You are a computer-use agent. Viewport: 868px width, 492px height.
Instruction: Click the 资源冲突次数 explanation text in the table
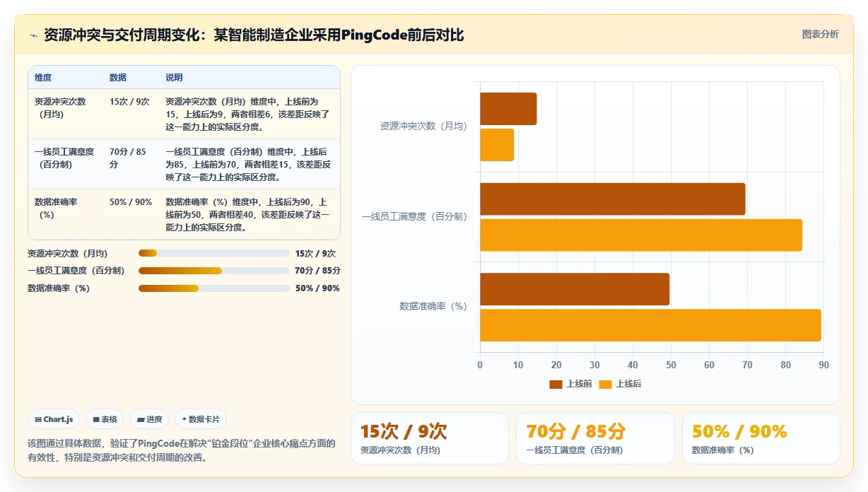(x=247, y=115)
